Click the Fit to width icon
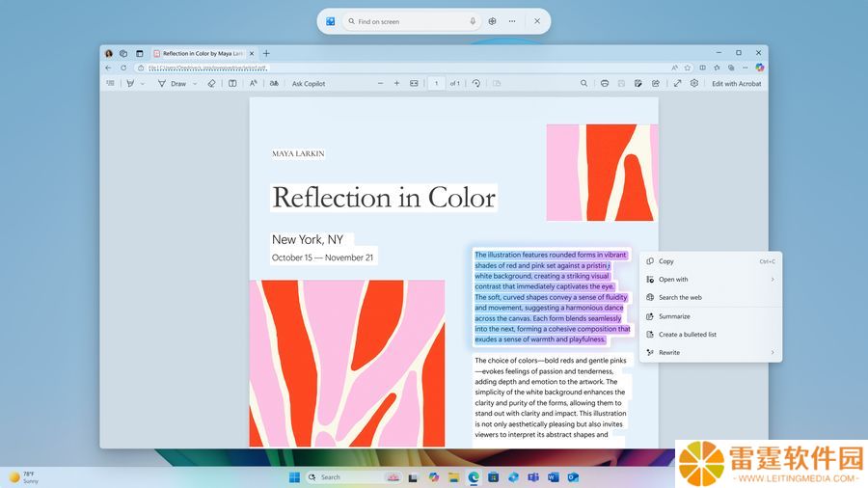 (x=414, y=84)
